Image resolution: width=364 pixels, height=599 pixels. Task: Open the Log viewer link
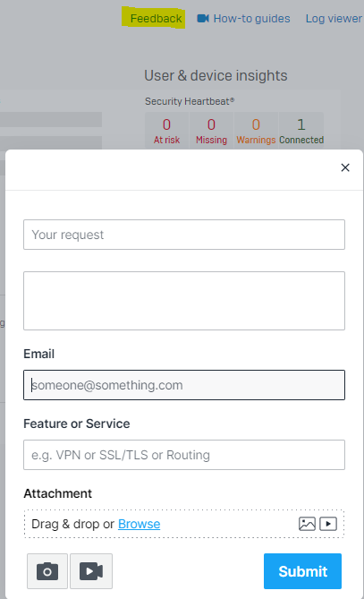pyautogui.click(x=334, y=18)
